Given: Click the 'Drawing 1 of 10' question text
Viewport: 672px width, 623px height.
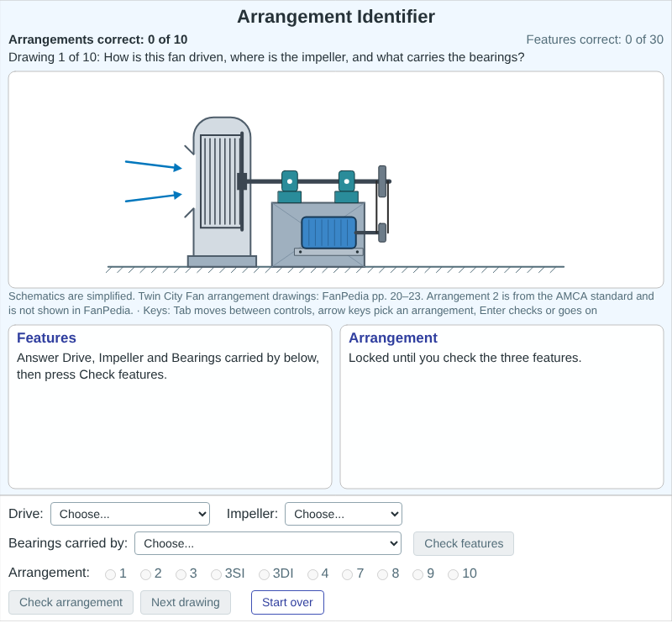Looking at the screenshot, I should click(266, 57).
